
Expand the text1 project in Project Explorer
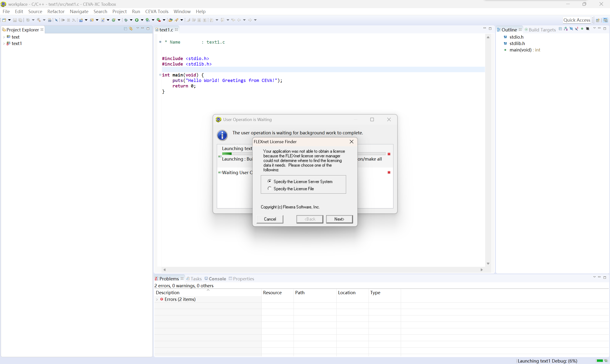point(4,44)
